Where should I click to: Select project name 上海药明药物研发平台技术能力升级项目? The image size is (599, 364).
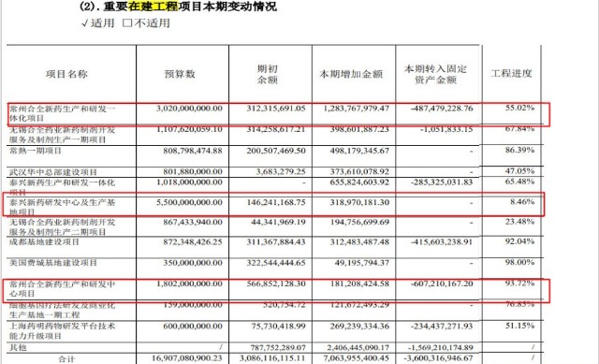[62, 331]
